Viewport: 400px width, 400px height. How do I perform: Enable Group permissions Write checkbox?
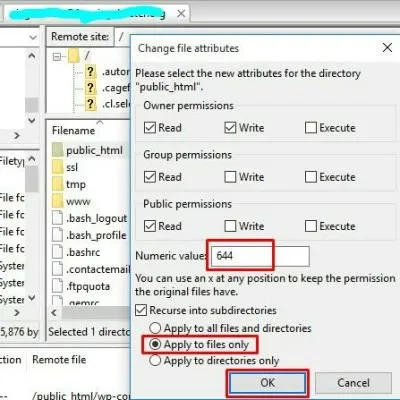(x=230, y=177)
